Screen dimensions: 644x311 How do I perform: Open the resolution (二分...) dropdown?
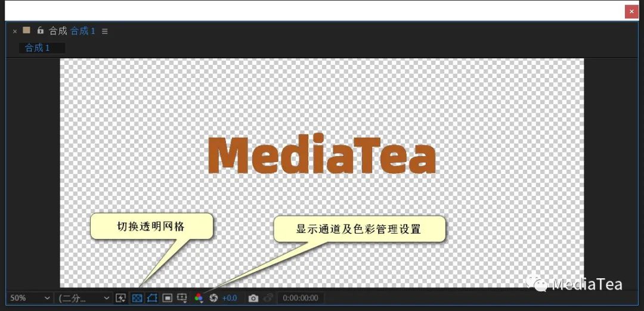coord(84,298)
